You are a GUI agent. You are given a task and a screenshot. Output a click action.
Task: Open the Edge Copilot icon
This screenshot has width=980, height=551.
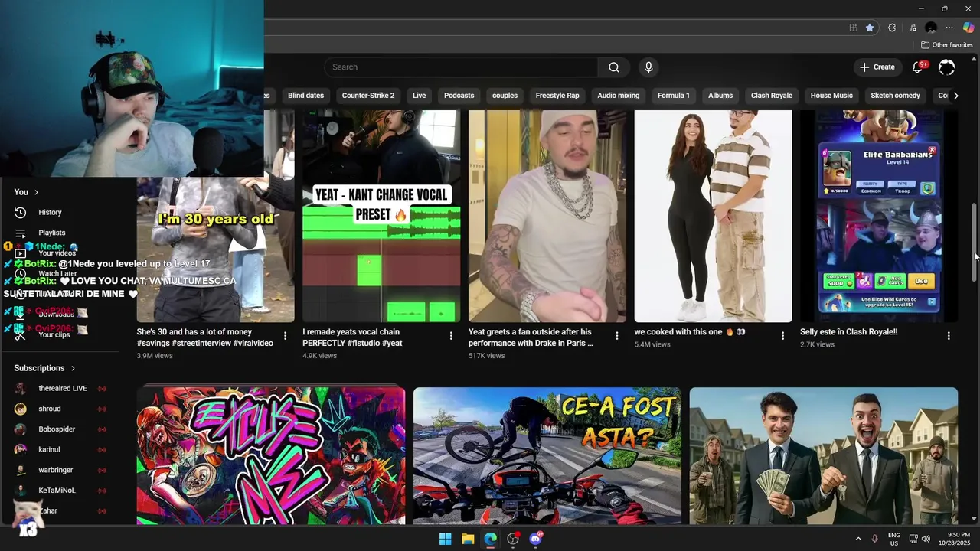pyautogui.click(x=969, y=28)
